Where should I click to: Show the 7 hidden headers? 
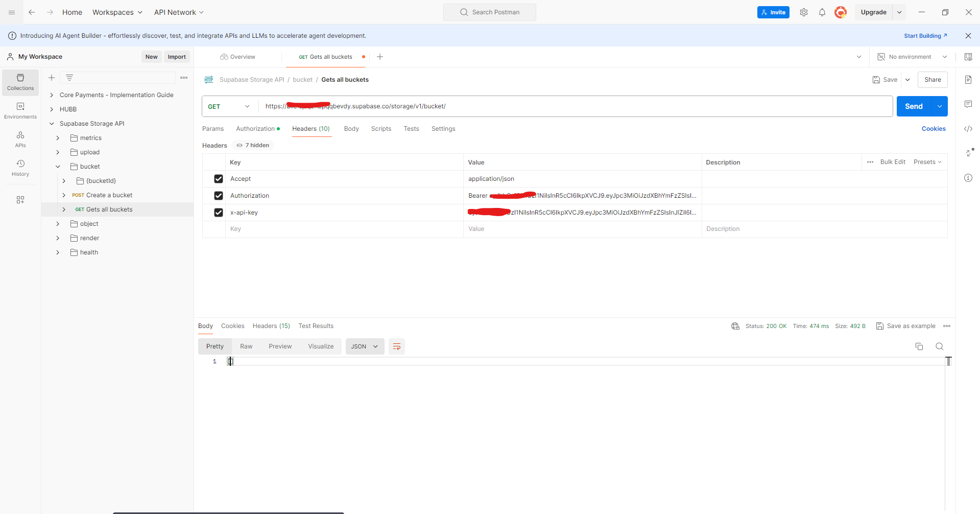point(253,145)
